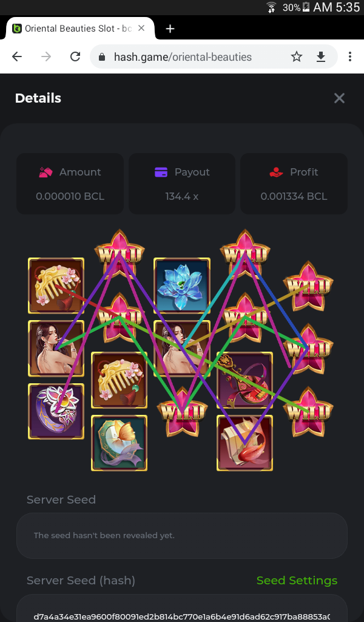Click the blue lotus slot symbol
364x622 pixels.
click(182, 285)
